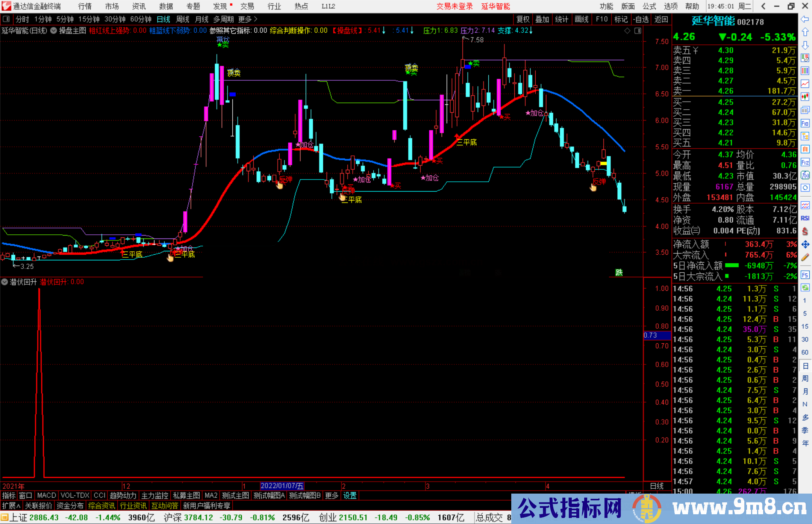Viewport: 812px width, 524px height.
Task: Toggle the diamond icon at chart top-right
Action: click(627, 31)
